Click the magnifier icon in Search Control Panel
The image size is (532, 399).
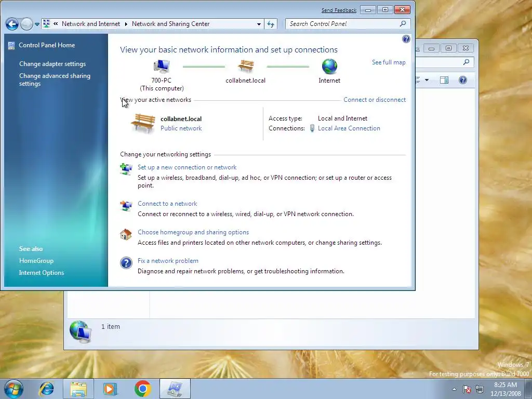[x=403, y=24]
